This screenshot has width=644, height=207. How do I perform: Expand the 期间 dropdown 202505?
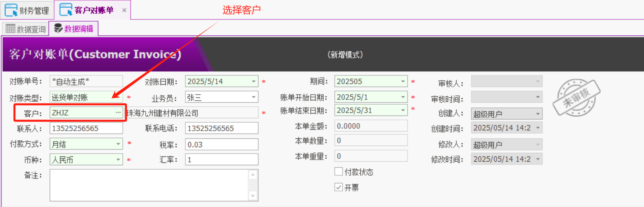pos(403,81)
